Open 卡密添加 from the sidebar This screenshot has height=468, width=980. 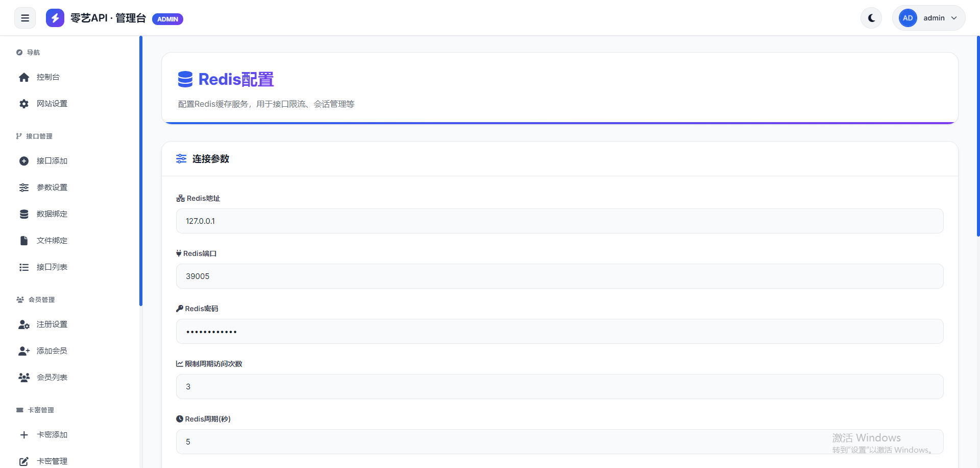point(52,435)
